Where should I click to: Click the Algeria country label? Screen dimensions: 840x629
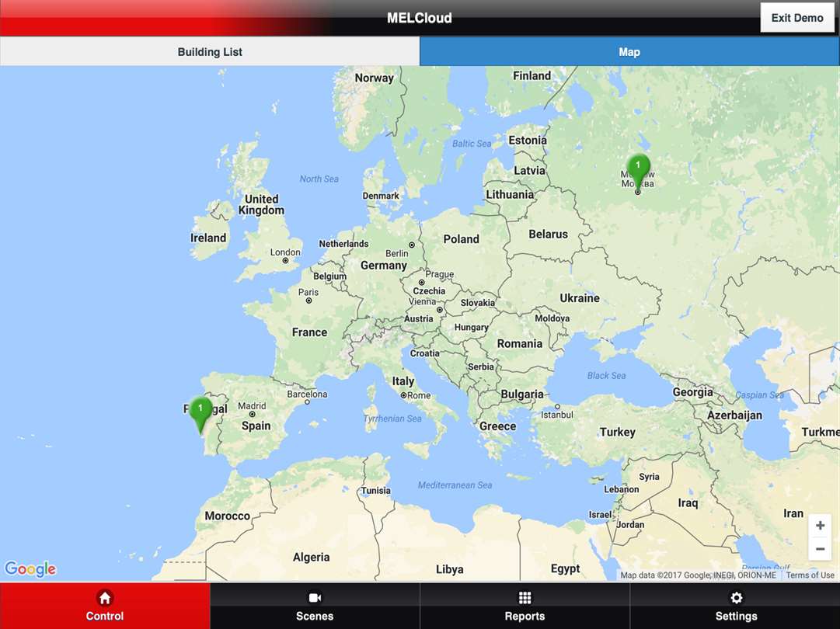coord(311,558)
